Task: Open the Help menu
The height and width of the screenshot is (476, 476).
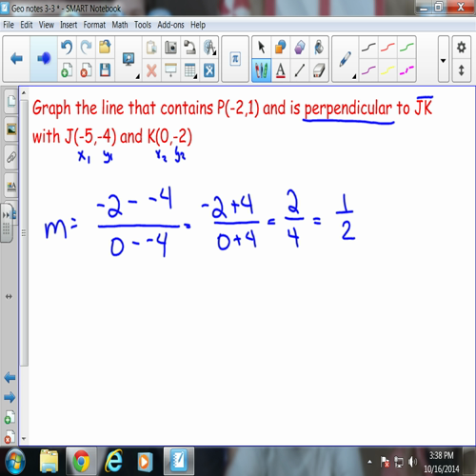Action: 198,25
